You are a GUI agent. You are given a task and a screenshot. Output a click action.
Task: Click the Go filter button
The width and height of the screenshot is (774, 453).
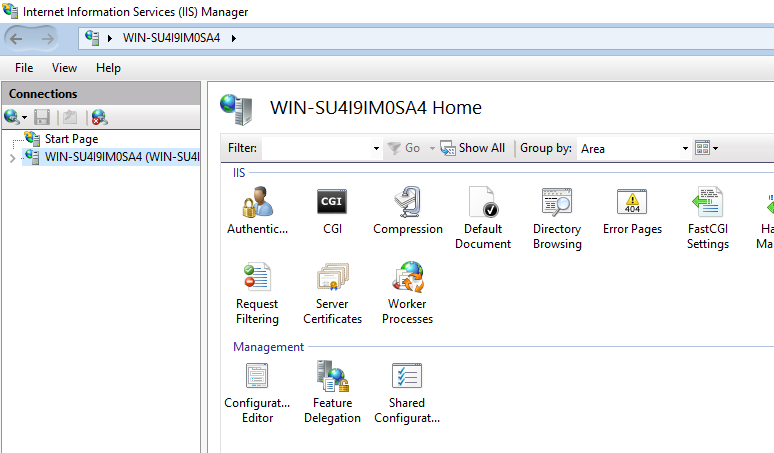click(404, 148)
